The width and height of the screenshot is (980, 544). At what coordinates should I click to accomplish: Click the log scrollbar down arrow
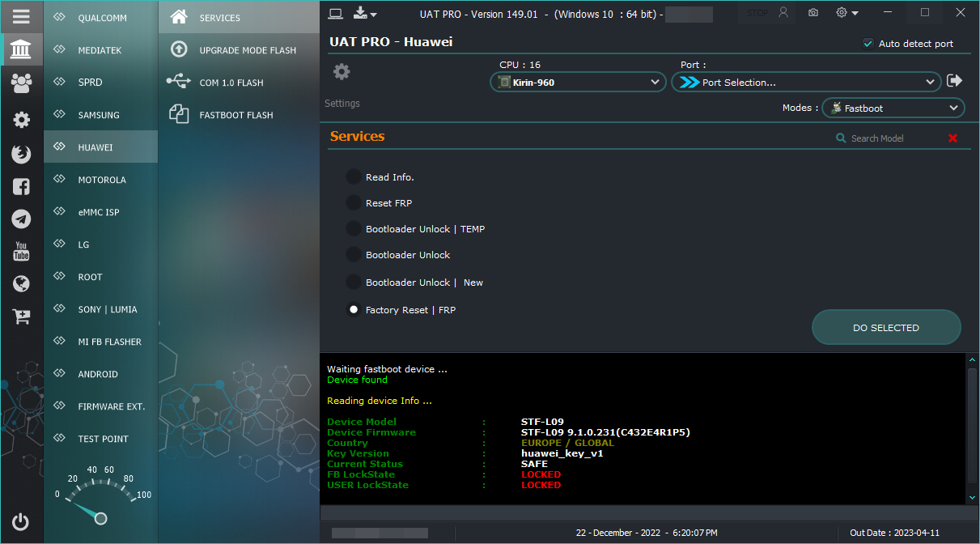pos(972,497)
